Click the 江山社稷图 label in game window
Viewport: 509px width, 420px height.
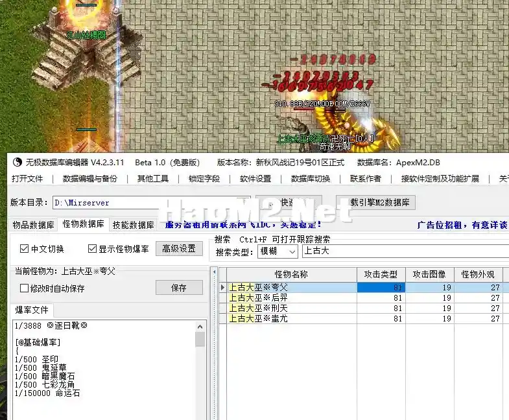click(86, 35)
